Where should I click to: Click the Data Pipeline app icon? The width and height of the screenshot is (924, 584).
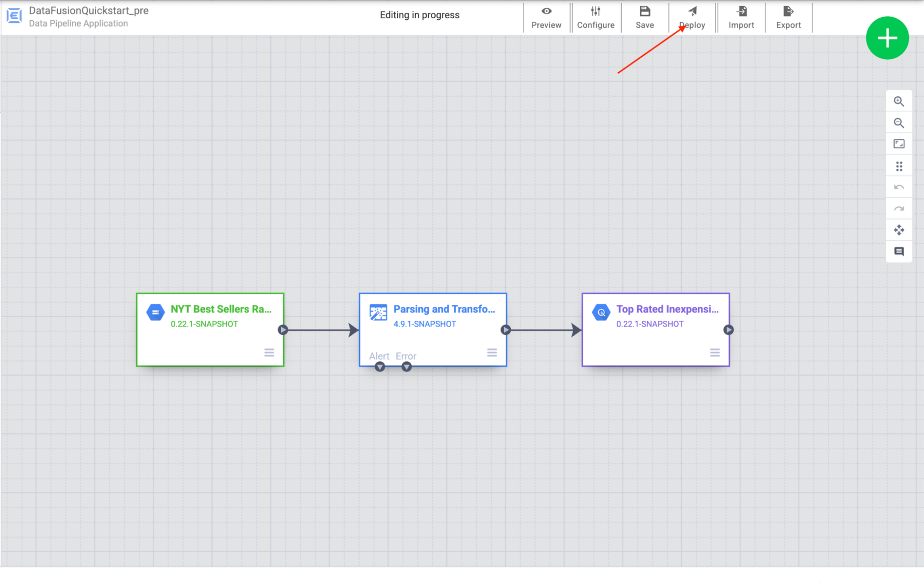(x=14, y=16)
